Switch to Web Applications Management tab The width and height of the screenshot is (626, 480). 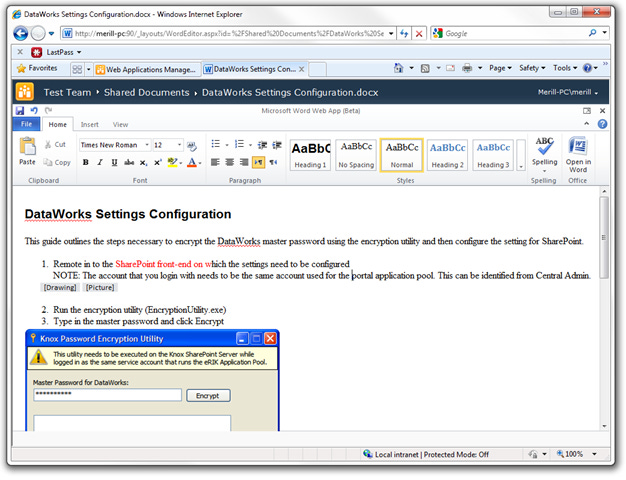(145, 69)
